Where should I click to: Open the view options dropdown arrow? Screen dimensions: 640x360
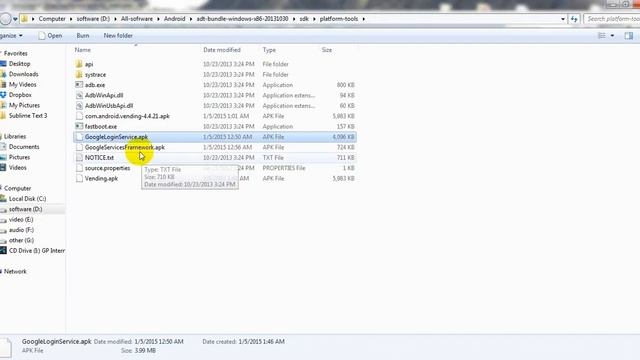pyautogui.click(x=612, y=36)
